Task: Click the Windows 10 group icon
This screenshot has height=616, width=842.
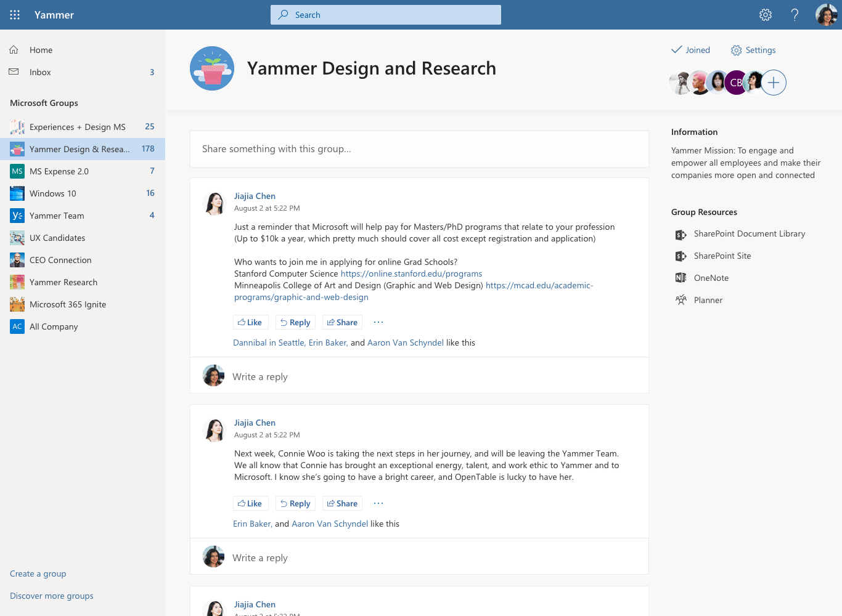Action: tap(17, 193)
